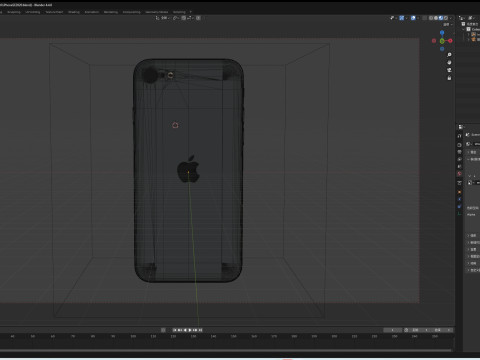The image size is (480, 360).
Task: Collapse the Collection in the outliner
Action: [x=464, y=29]
